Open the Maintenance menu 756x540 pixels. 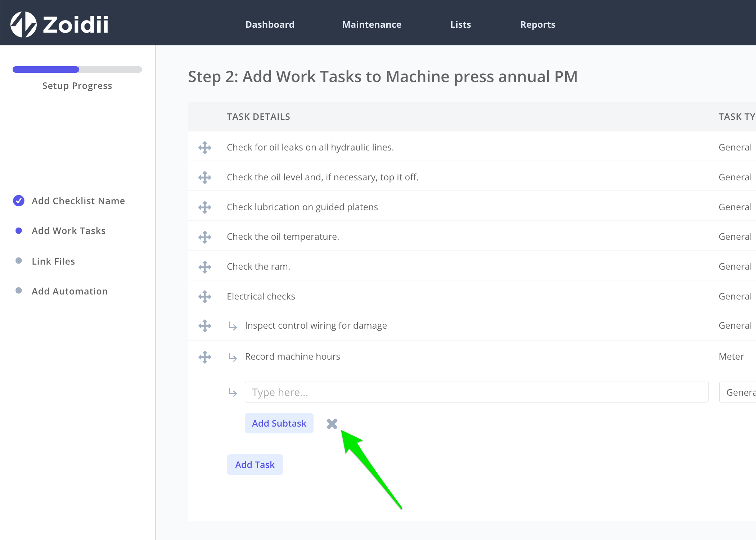point(372,24)
